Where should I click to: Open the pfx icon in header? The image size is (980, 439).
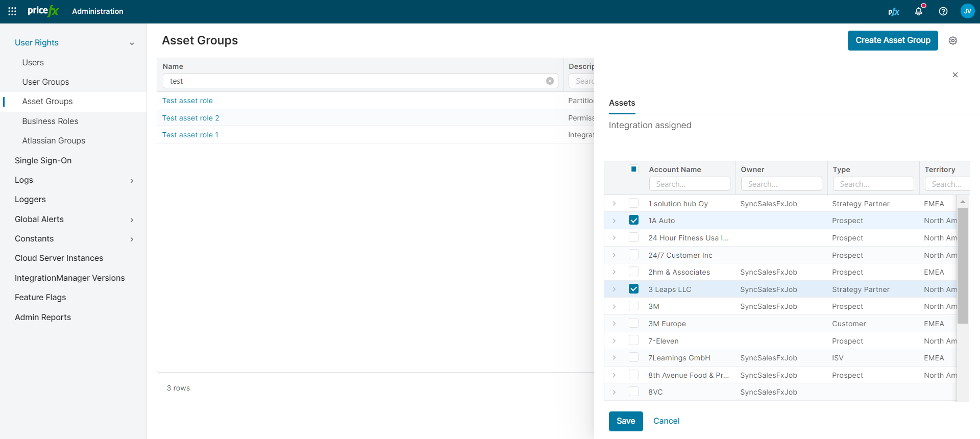click(x=893, y=11)
